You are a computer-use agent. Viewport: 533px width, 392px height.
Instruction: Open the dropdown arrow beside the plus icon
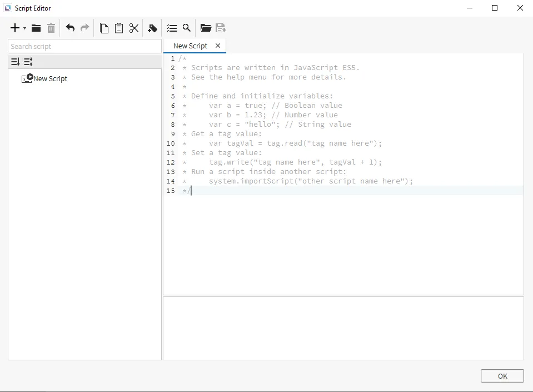[x=24, y=28]
